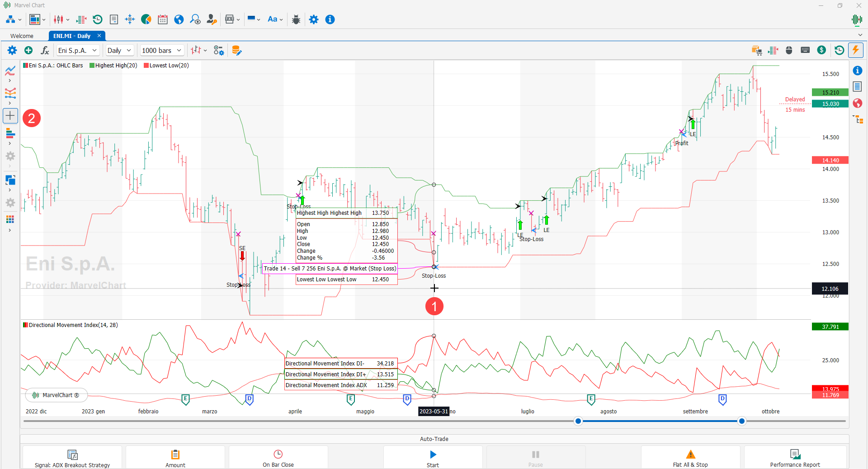
Task: Open the calendar icon in main toolbar
Action: coord(163,19)
